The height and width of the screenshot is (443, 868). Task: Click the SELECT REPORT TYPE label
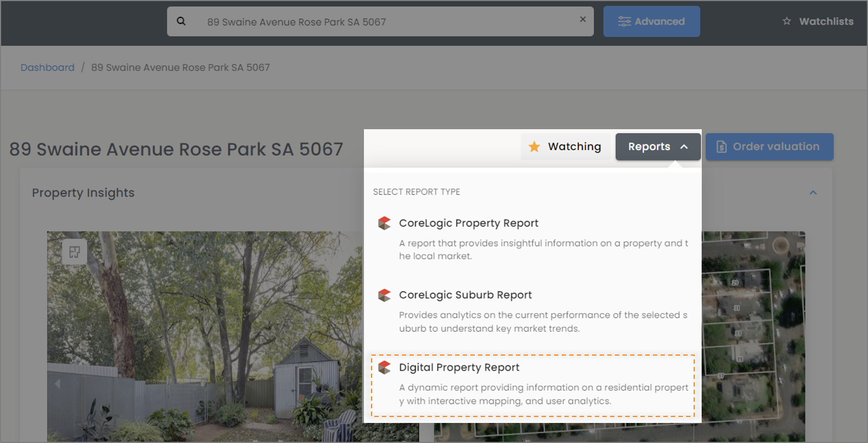pos(417,192)
